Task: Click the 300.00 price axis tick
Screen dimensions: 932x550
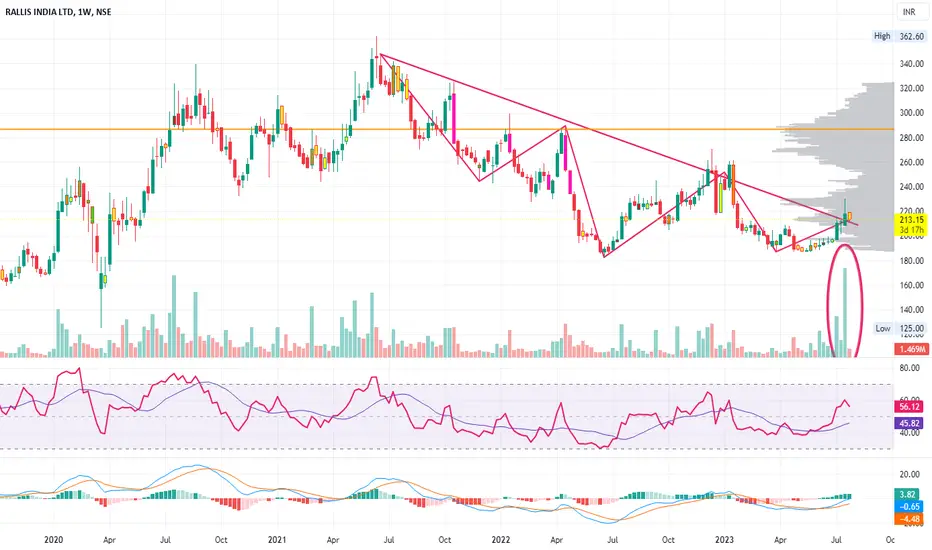Action: coord(912,112)
